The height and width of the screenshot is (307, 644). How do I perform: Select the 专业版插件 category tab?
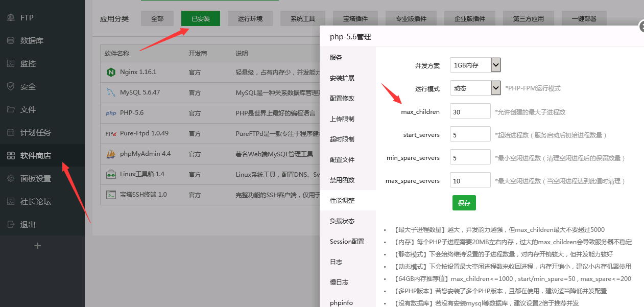click(x=411, y=18)
